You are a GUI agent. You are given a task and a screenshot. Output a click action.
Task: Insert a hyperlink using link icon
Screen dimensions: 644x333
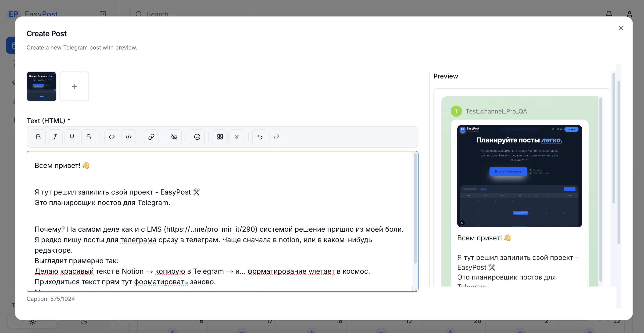[x=151, y=137]
